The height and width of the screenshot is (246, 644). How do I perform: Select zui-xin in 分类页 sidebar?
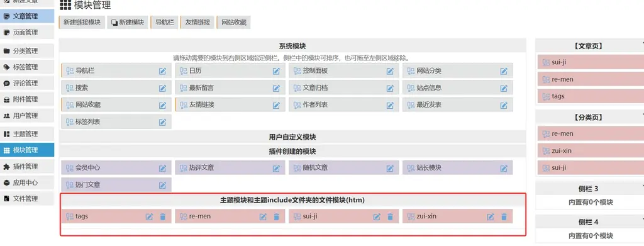[591, 151]
